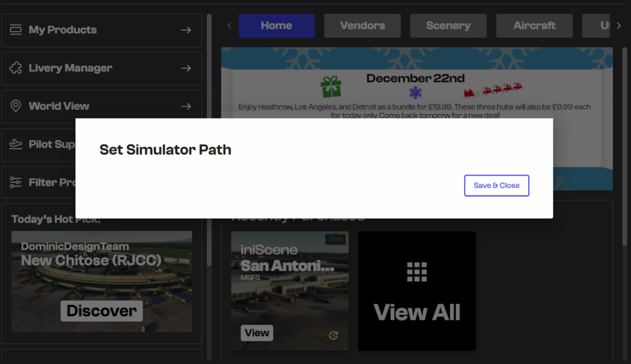Image resolution: width=631 pixels, height=364 pixels.
Task: Click Discover on New Chitose pick
Action: point(102,310)
